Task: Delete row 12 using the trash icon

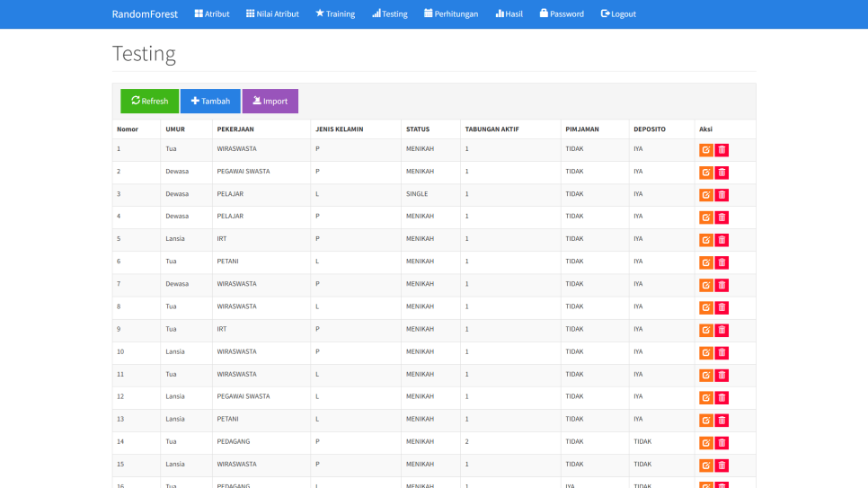Action: tap(722, 397)
